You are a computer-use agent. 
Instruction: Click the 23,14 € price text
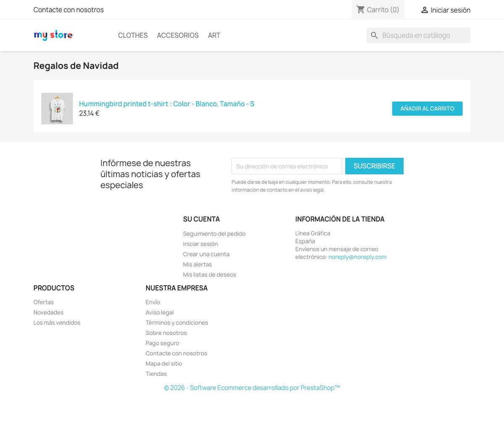pyautogui.click(x=89, y=113)
